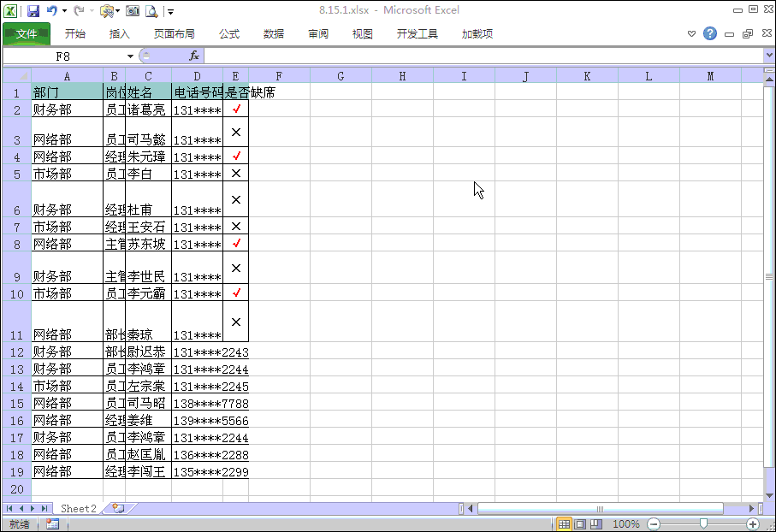776x532 pixels.
Task: Click the Save icon in quick access toolbar
Action: pos(33,11)
